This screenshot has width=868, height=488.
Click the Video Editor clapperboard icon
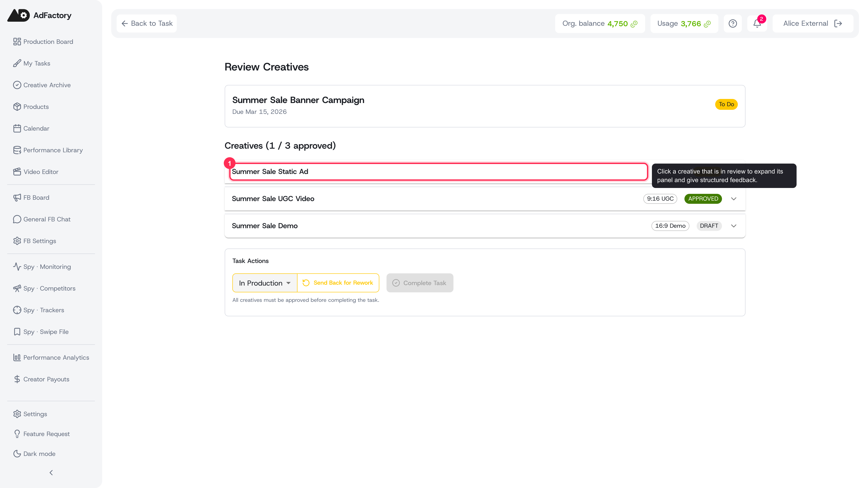(17, 172)
